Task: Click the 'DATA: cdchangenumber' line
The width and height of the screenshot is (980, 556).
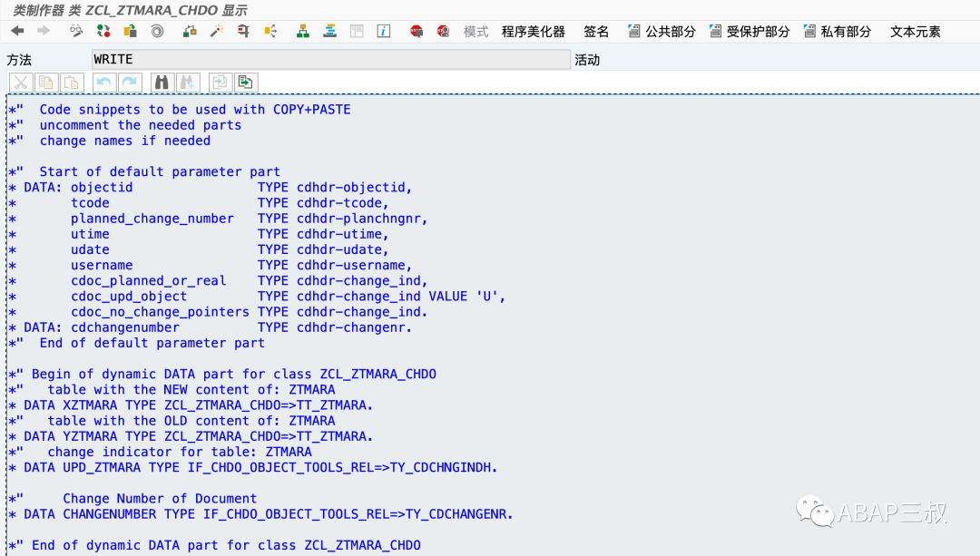Action: click(x=211, y=328)
